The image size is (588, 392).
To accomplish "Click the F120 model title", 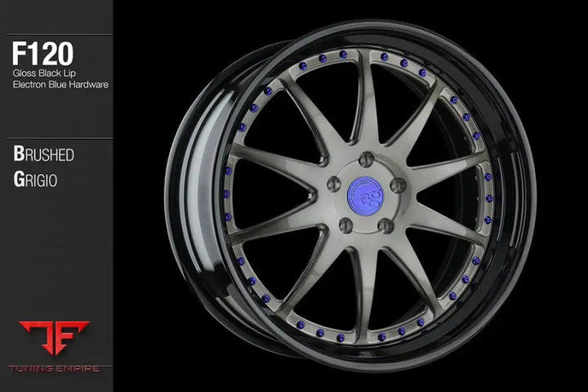I will click(x=43, y=54).
